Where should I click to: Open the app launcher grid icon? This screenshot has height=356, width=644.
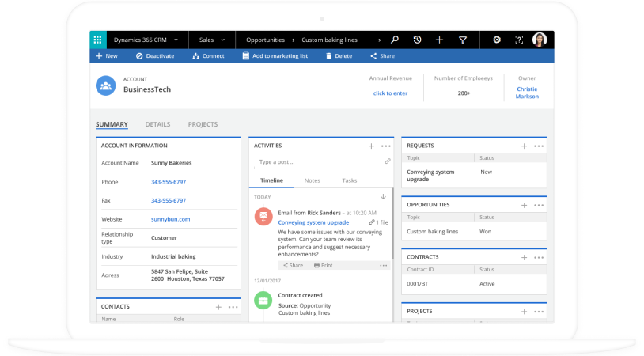tap(97, 40)
